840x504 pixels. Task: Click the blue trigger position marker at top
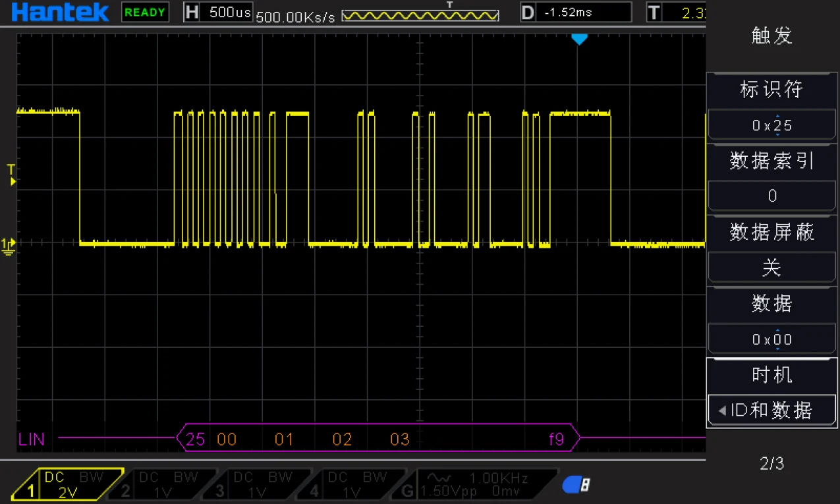[x=578, y=40]
